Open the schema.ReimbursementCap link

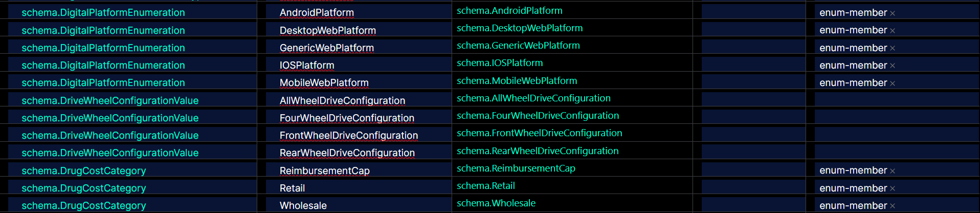[516, 168]
